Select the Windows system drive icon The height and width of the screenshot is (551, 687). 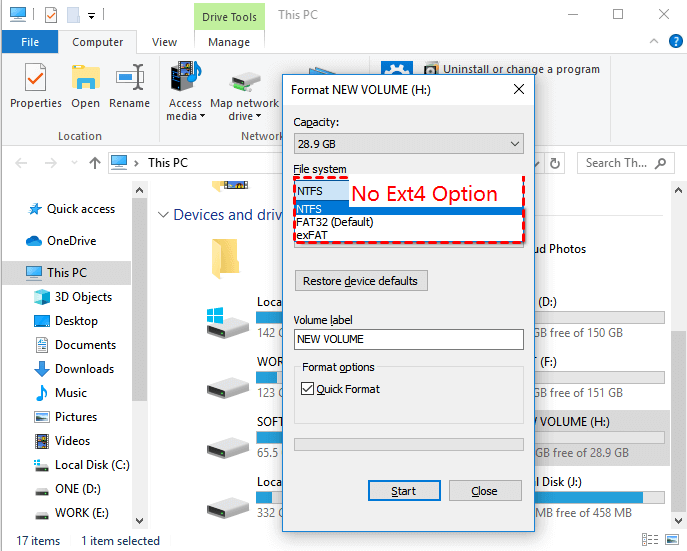click(227, 322)
